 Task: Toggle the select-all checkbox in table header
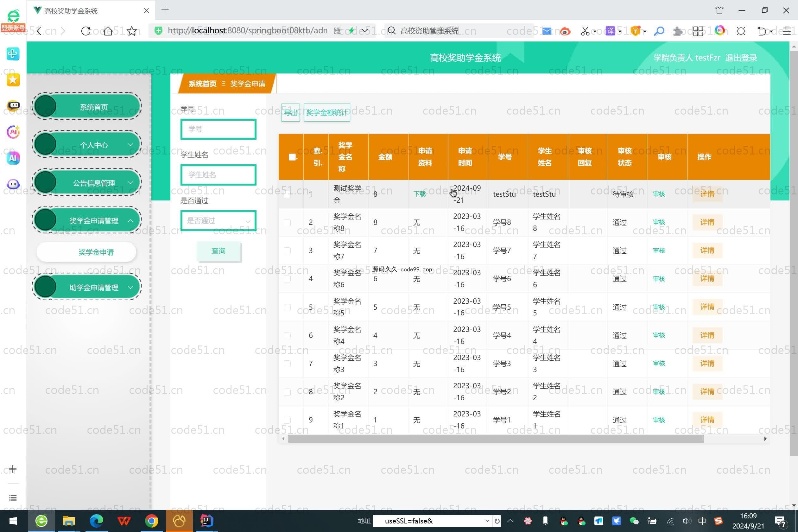coord(292,157)
